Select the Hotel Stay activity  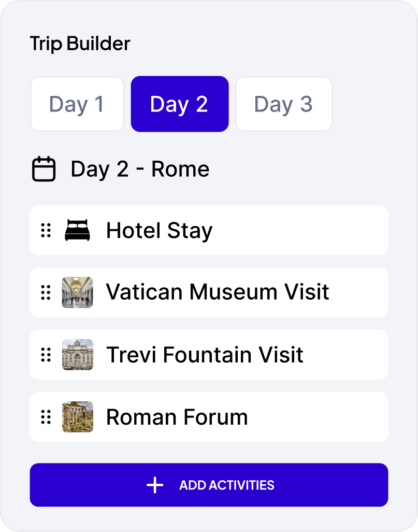(x=160, y=230)
